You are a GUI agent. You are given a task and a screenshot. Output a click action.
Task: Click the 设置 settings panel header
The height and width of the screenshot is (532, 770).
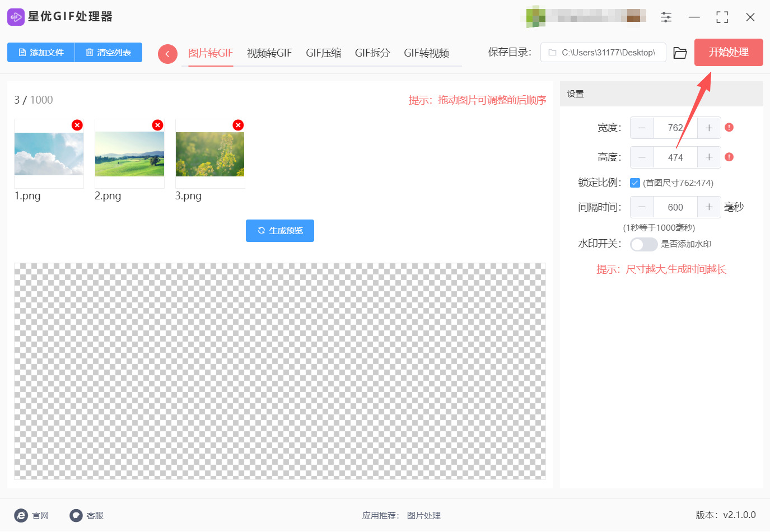point(661,94)
